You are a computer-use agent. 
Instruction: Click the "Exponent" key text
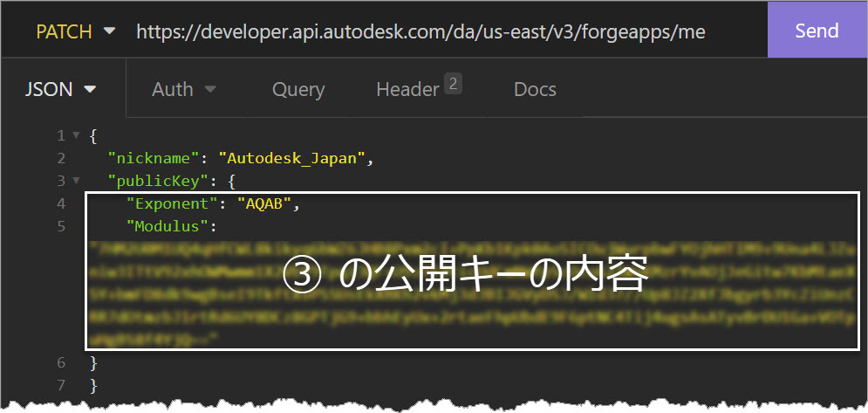tap(172, 203)
